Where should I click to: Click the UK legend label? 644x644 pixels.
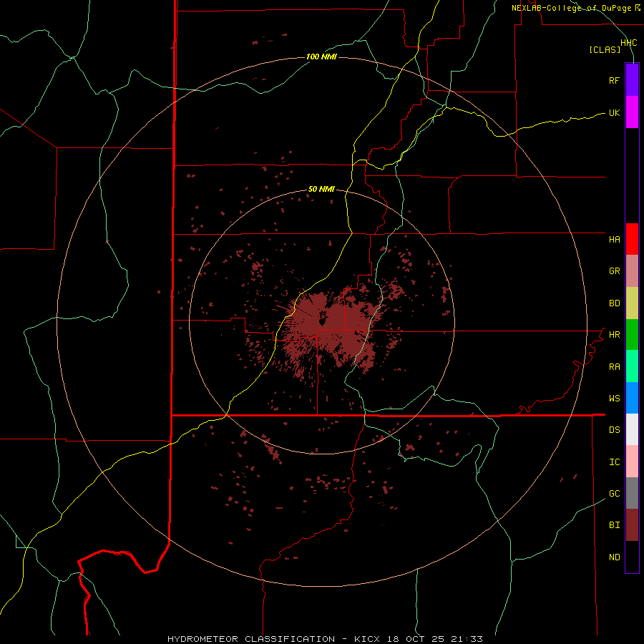pos(614,112)
